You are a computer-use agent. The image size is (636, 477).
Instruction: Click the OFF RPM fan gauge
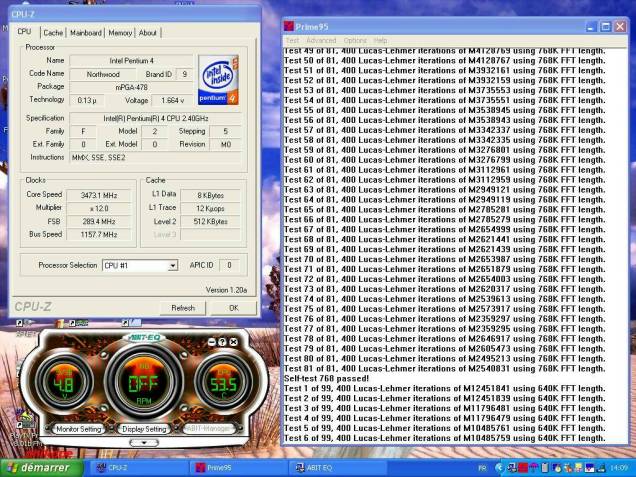[x=144, y=381]
